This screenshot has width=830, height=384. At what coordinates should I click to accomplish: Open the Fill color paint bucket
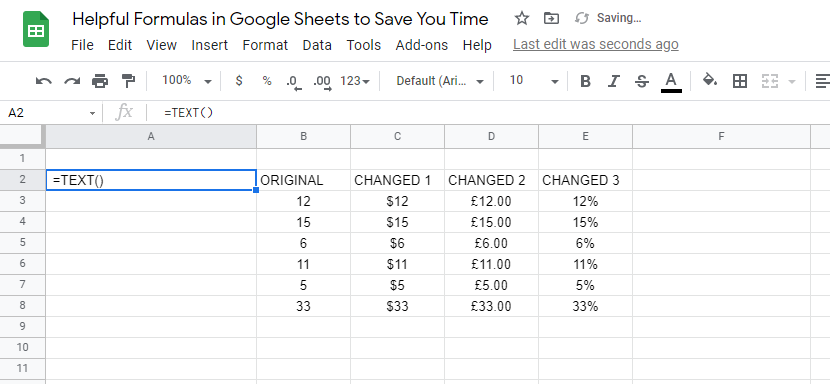(x=709, y=81)
